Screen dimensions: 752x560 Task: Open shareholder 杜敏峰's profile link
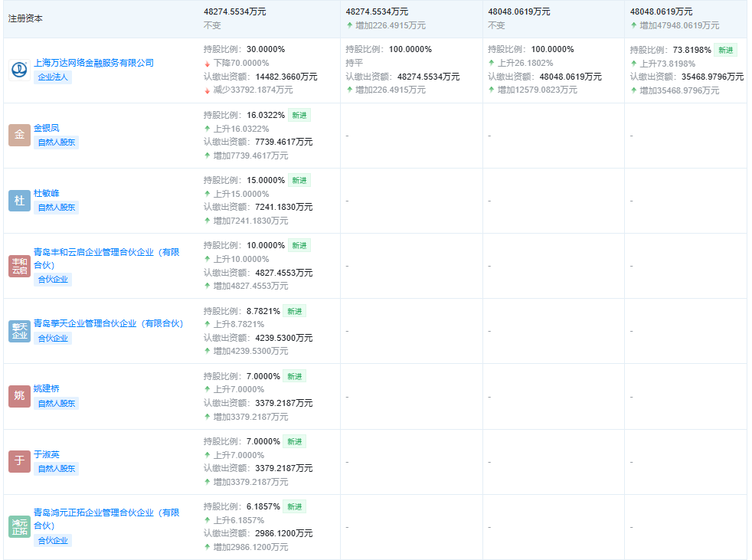click(x=47, y=193)
